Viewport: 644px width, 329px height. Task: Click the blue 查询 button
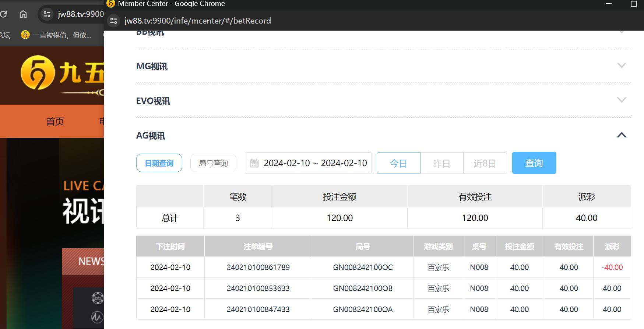(534, 163)
